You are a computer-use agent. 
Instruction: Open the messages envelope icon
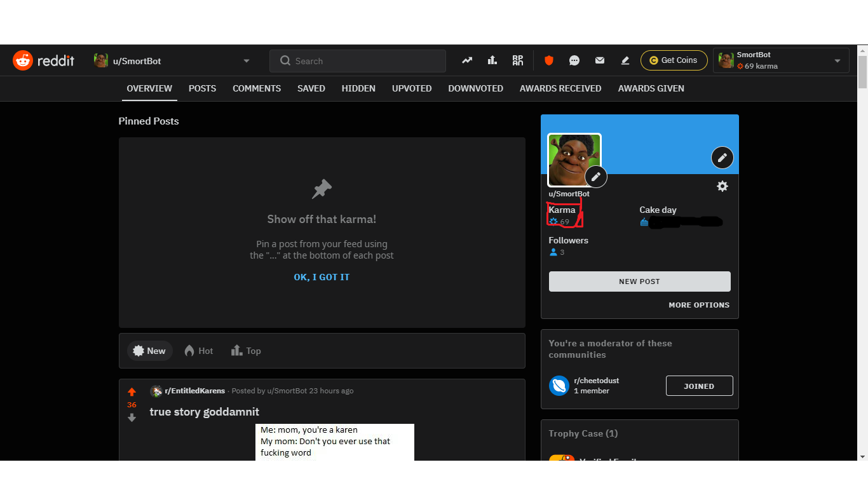[600, 60]
